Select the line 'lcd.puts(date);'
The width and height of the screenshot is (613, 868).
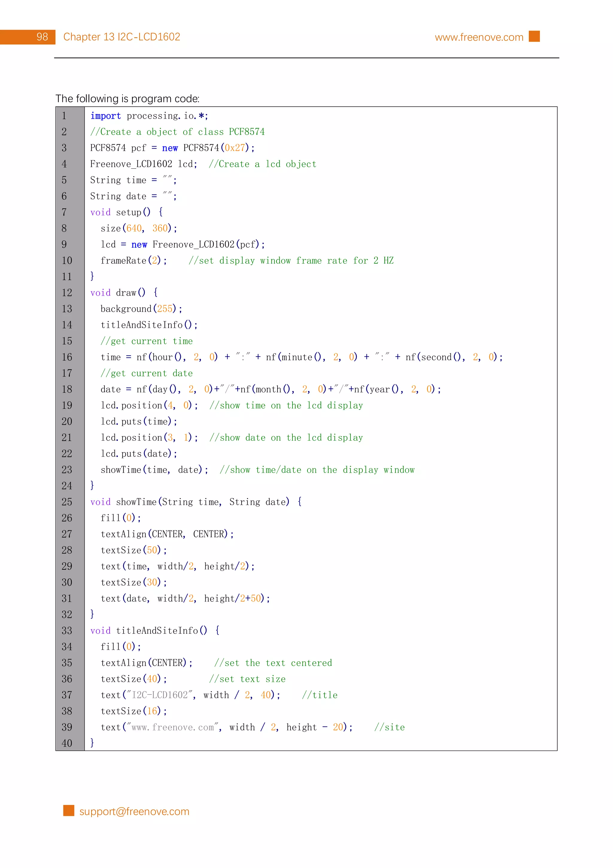click(x=139, y=454)
